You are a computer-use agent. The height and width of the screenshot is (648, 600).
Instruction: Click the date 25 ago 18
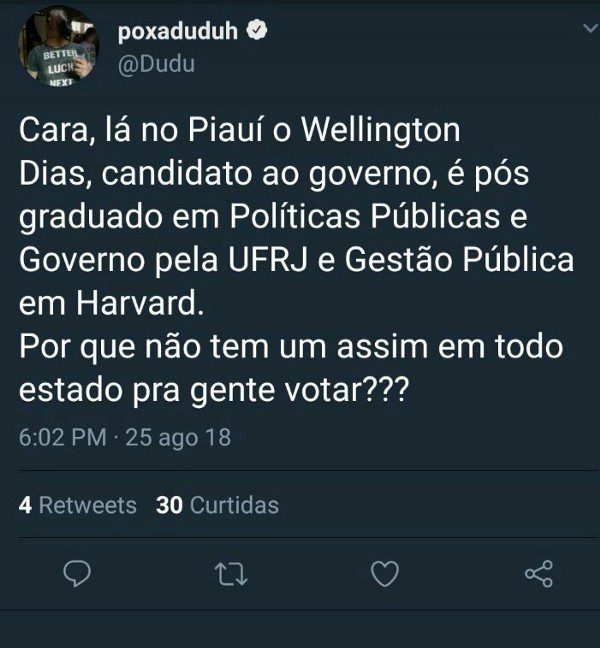click(x=178, y=437)
